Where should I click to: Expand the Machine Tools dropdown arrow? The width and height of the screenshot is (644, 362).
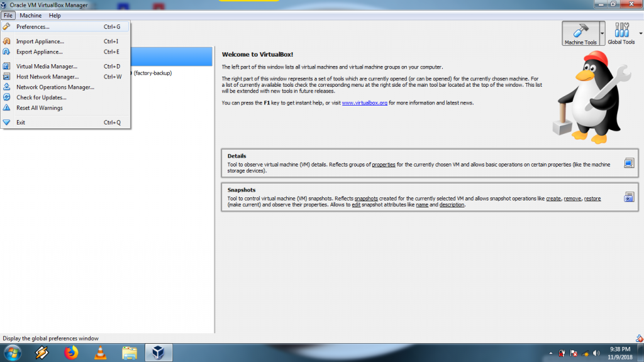coord(602,33)
